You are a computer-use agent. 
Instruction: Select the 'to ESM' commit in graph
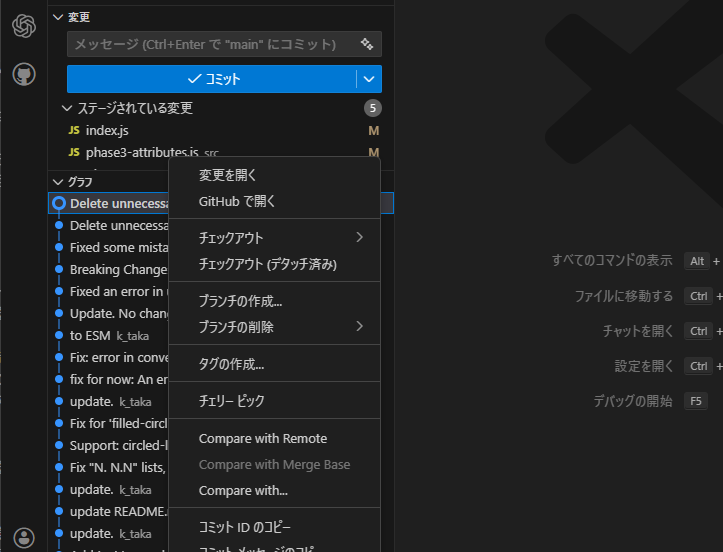[90, 335]
